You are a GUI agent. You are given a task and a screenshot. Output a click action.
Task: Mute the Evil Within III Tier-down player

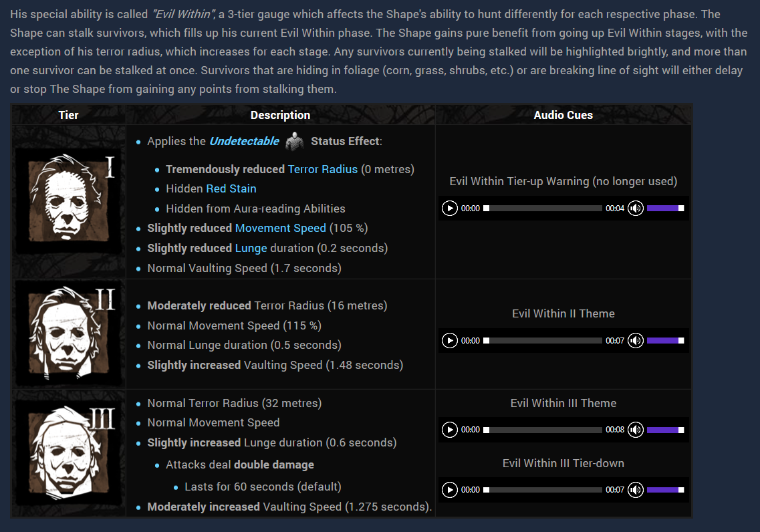click(x=635, y=490)
